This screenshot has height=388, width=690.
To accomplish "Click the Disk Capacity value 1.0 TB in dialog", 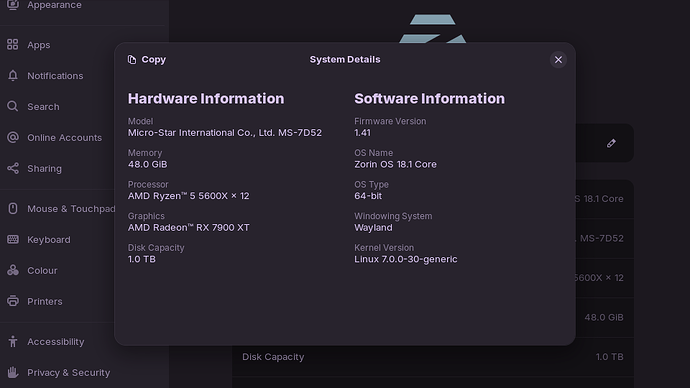I will [x=142, y=259].
